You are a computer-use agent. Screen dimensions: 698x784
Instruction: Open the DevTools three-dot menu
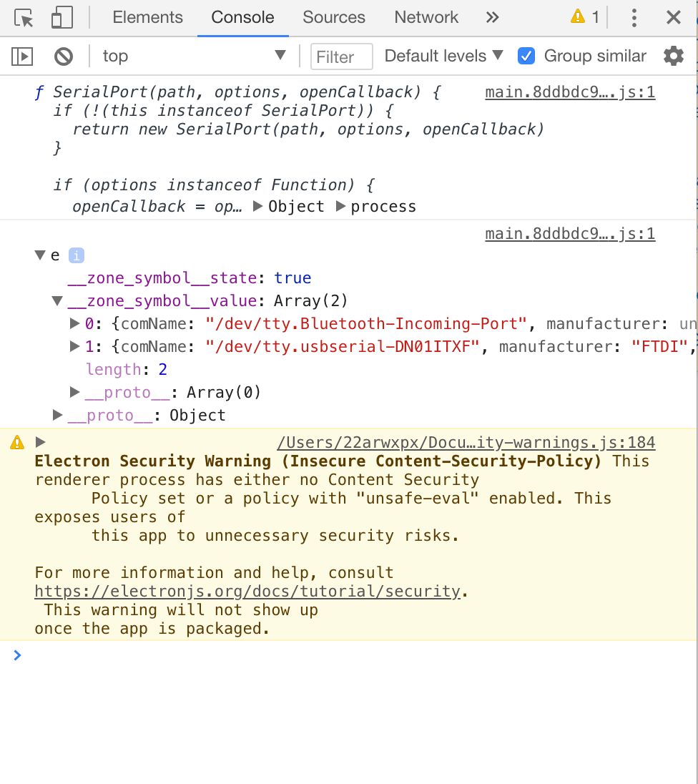[634, 17]
